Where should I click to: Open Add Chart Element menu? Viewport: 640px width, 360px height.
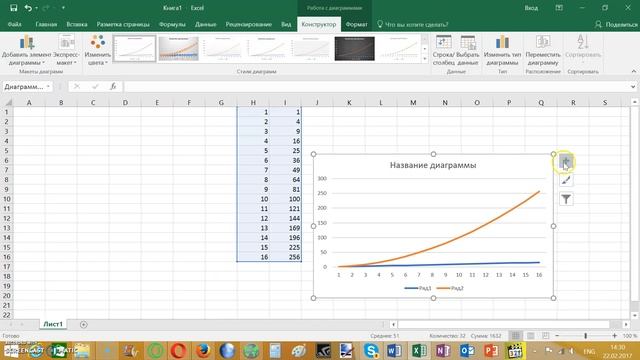(x=27, y=51)
